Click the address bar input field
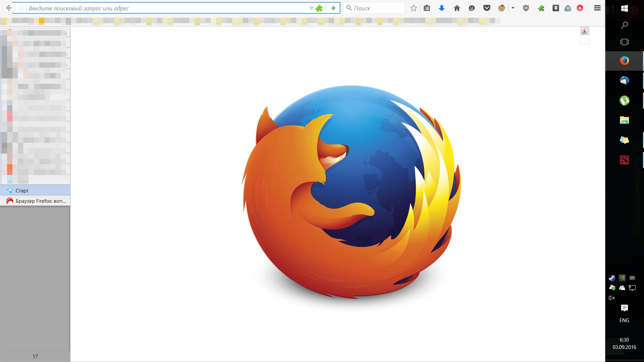 (168, 8)
